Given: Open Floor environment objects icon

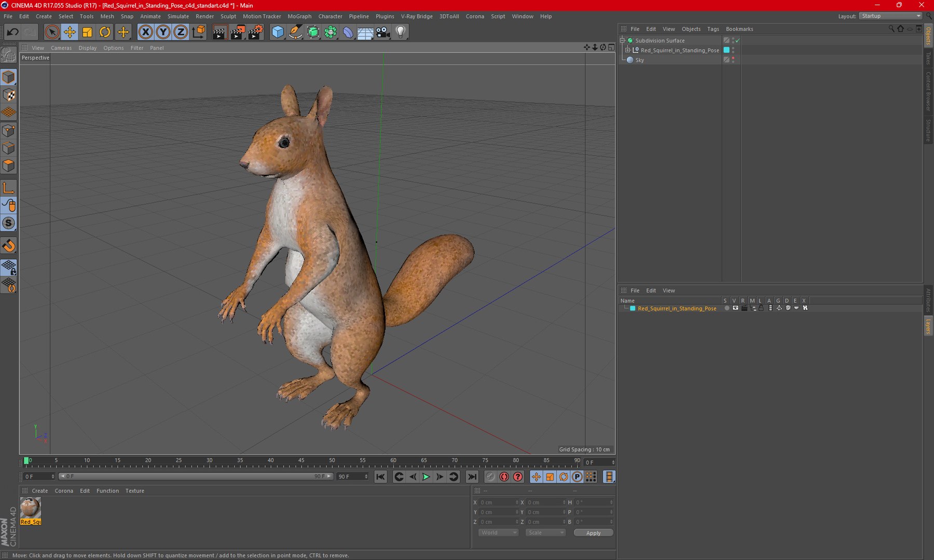Looking at the screenshot, I should click(x=365, y=32).
